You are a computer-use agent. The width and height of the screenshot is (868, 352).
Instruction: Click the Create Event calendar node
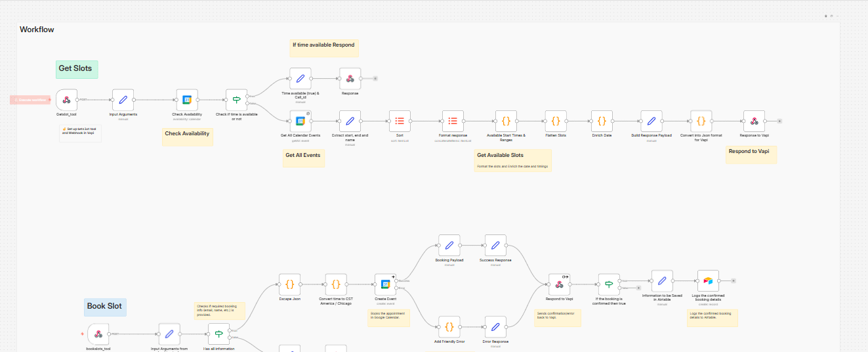click(385, 285)
